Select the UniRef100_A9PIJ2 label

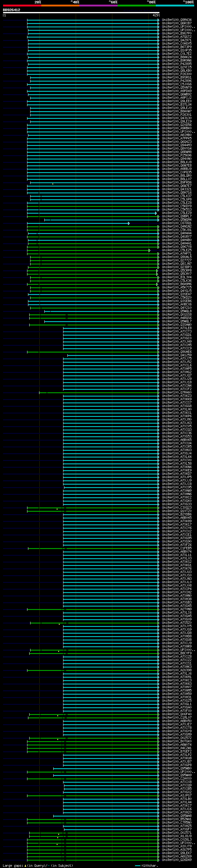tap(177, 98)
